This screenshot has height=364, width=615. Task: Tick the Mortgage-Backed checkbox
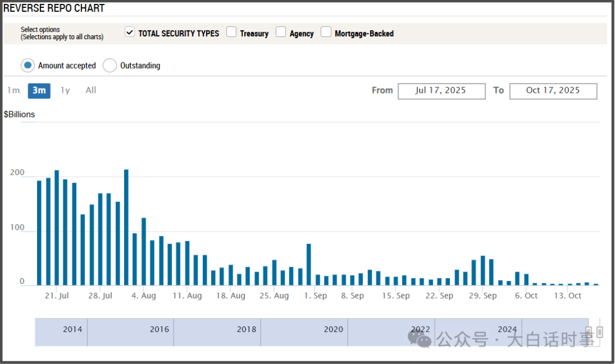[326, 32]
